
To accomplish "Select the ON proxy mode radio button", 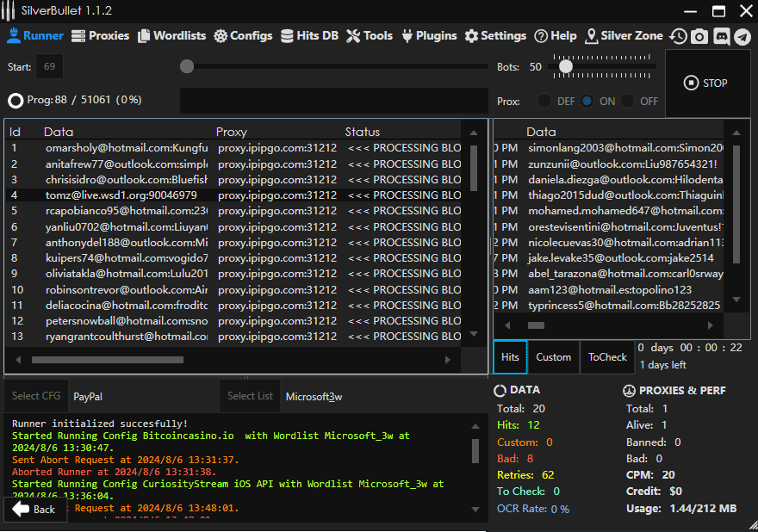I will (587, 101).
